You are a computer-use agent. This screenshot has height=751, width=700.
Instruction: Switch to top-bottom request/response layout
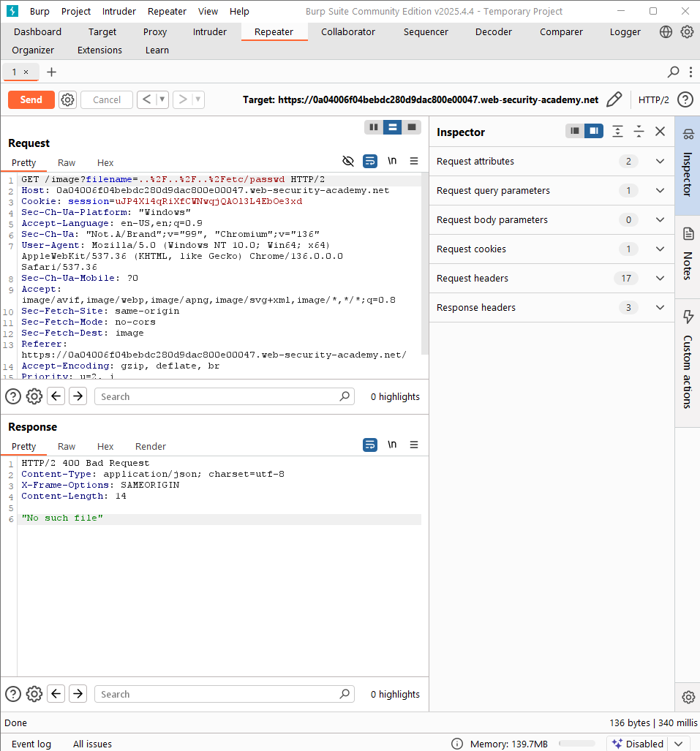(x=392, y=127)
